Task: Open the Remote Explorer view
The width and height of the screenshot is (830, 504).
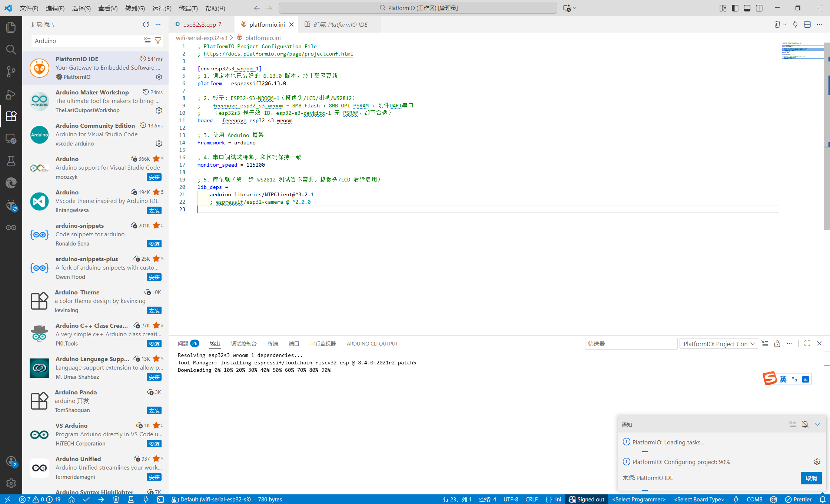Action: tap(11, 138)
